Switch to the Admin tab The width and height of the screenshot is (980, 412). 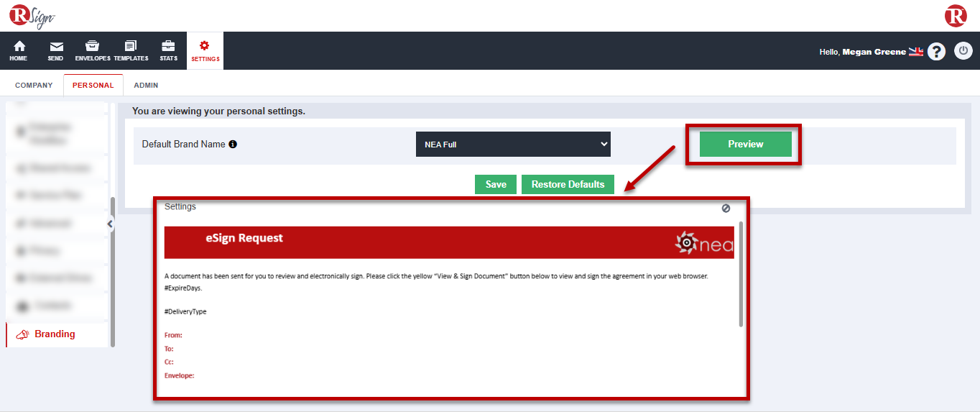point(146,85)
